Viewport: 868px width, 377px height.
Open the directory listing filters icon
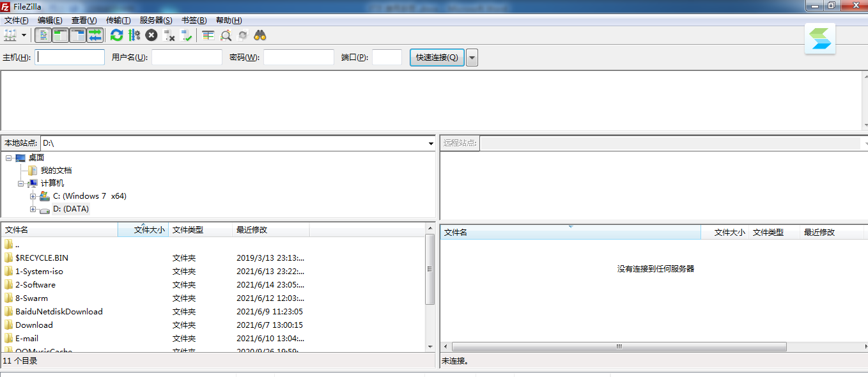pos(208,35)
